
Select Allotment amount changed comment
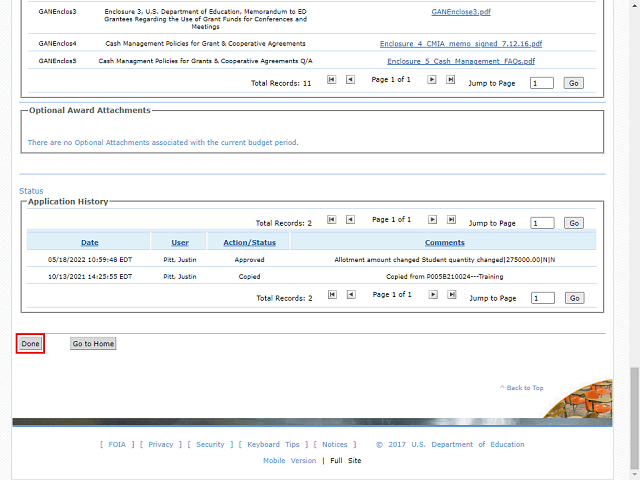point(444,260)
